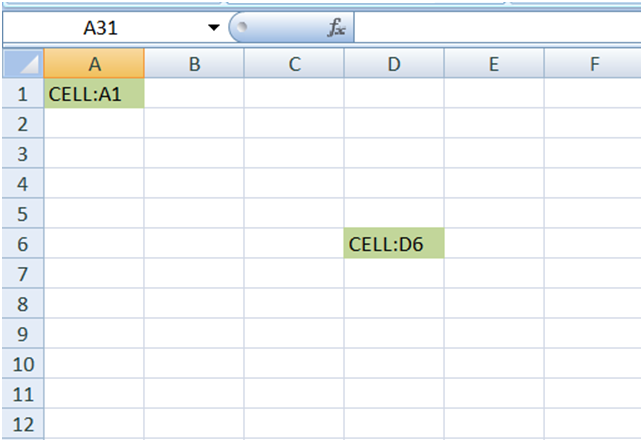Viewport: 643px width, 442px height.
Task: Open the Name Box dropdown arrow
Action: 213,28
